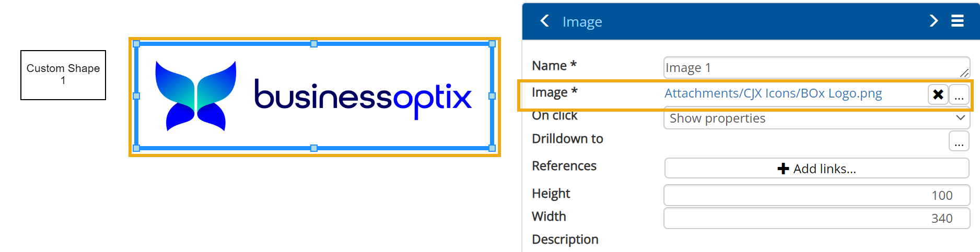Click the Width value field
The width and height of the screenshot is (980, 252).
click(816, 218)
